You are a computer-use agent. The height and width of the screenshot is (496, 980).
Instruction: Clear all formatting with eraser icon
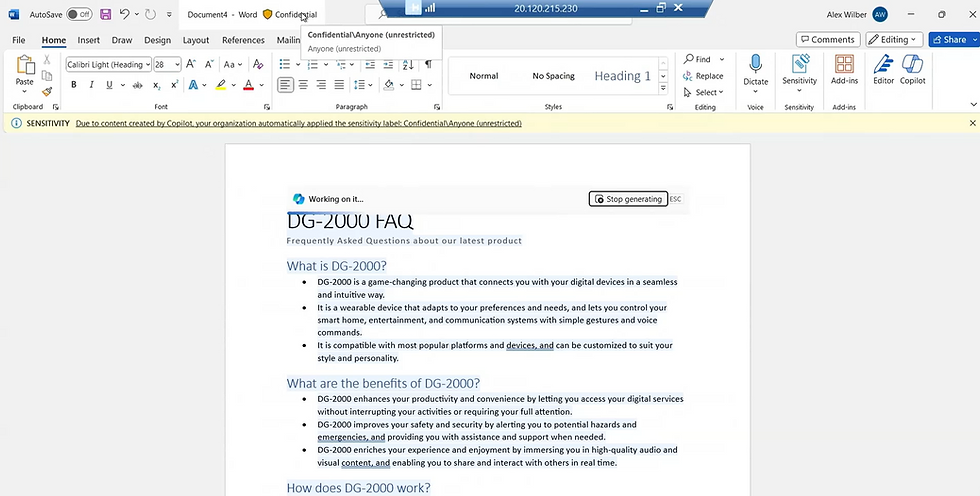tap(258, 64)
